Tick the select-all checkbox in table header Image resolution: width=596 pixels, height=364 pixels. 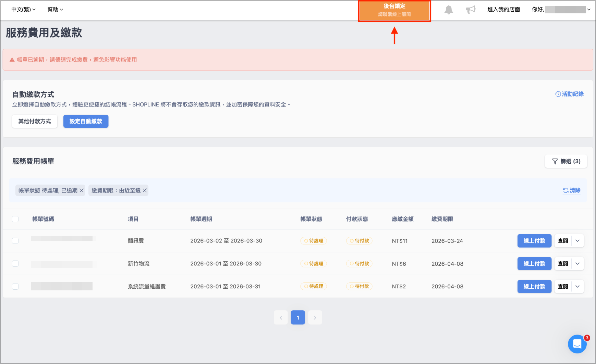tap(15, 219)
